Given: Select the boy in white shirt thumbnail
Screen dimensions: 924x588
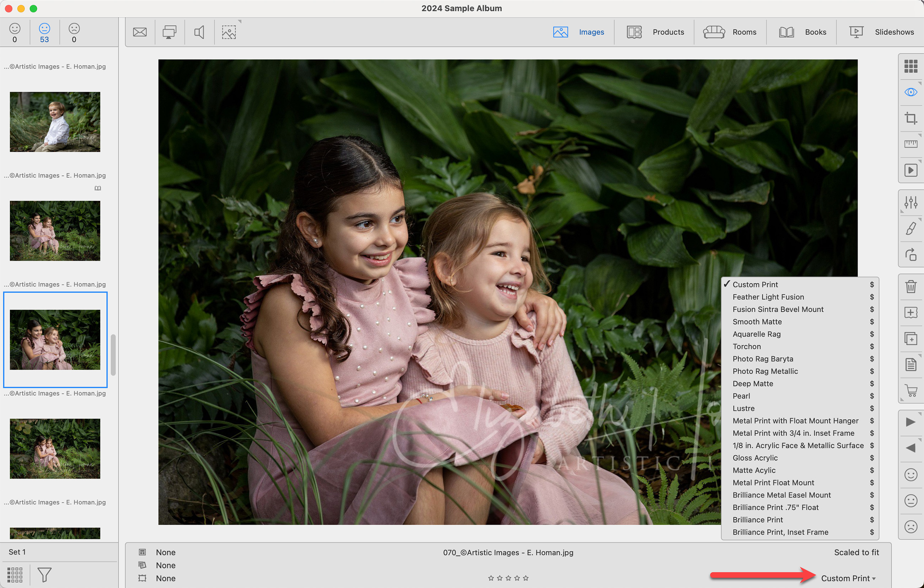Looking at the screenshot, I should [55, 122].
